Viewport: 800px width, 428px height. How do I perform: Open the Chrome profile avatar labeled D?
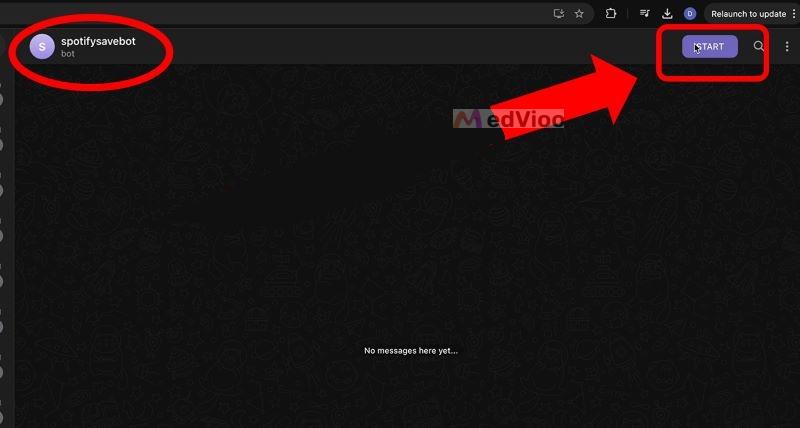(690, 14)
